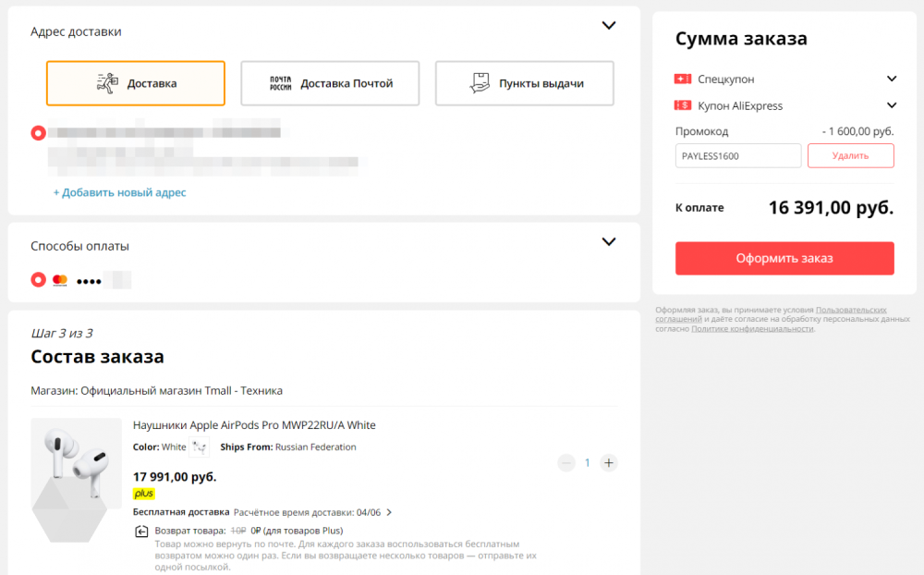Image resolution: width=924 pixels, height=575 pixels.
Task: Click the Mastercard logo icon
Action: [60, 280]
